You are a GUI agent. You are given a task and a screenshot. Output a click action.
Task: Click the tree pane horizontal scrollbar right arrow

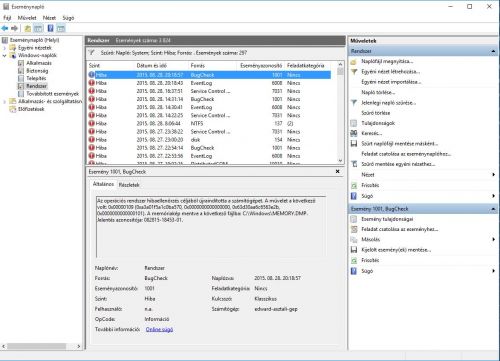click(x=79, y=346)
